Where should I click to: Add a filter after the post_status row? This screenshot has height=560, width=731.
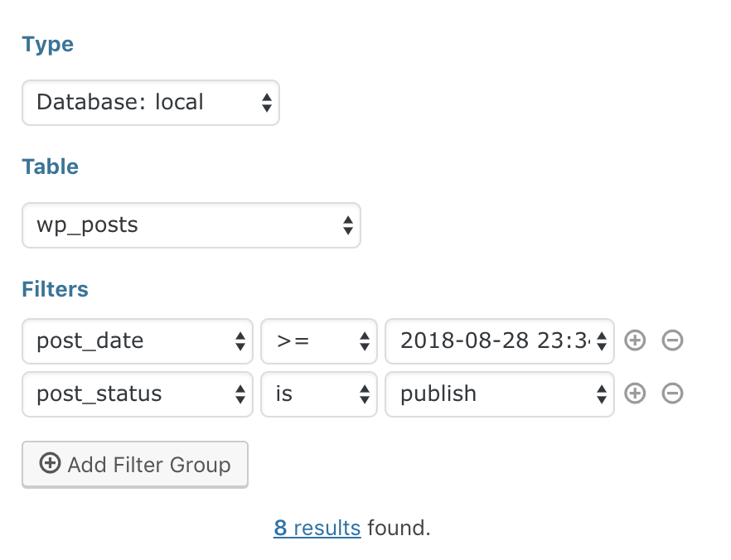[635, 393]
